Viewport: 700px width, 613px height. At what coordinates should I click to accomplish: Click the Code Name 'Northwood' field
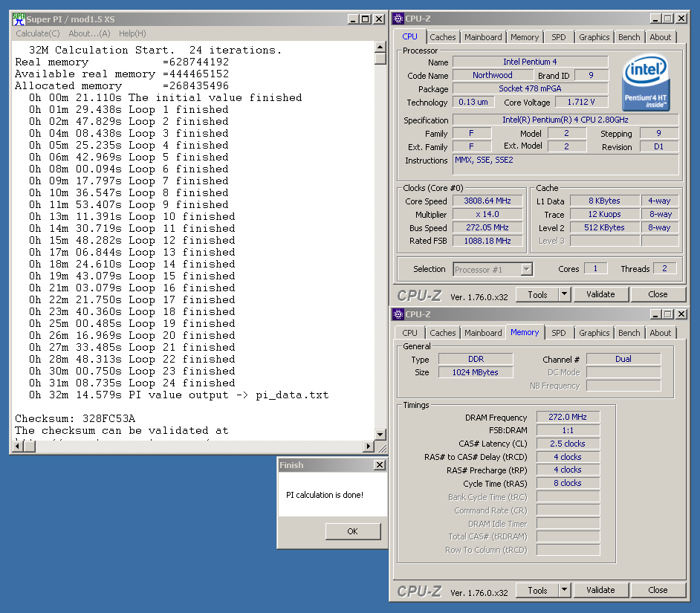coord(493,76)
